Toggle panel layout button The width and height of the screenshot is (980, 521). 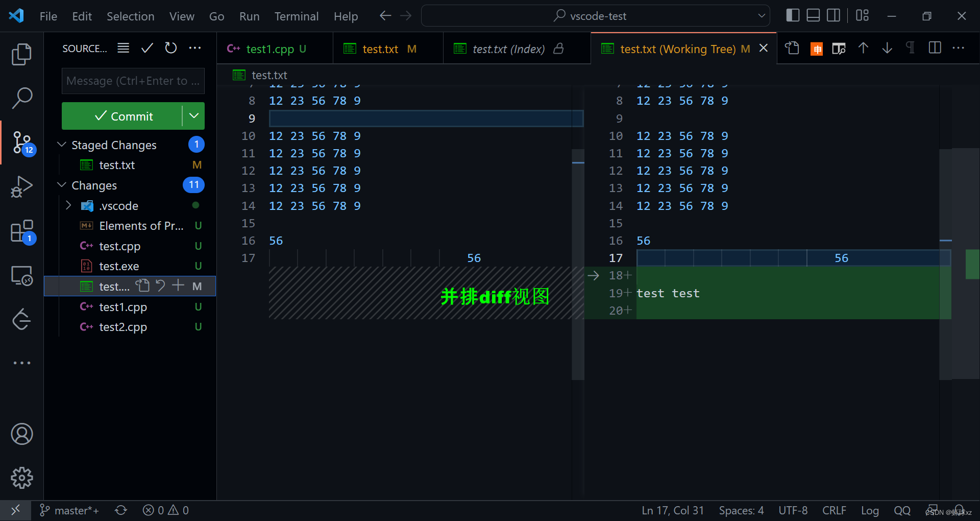pyautogui.click(x=813, y=16)
